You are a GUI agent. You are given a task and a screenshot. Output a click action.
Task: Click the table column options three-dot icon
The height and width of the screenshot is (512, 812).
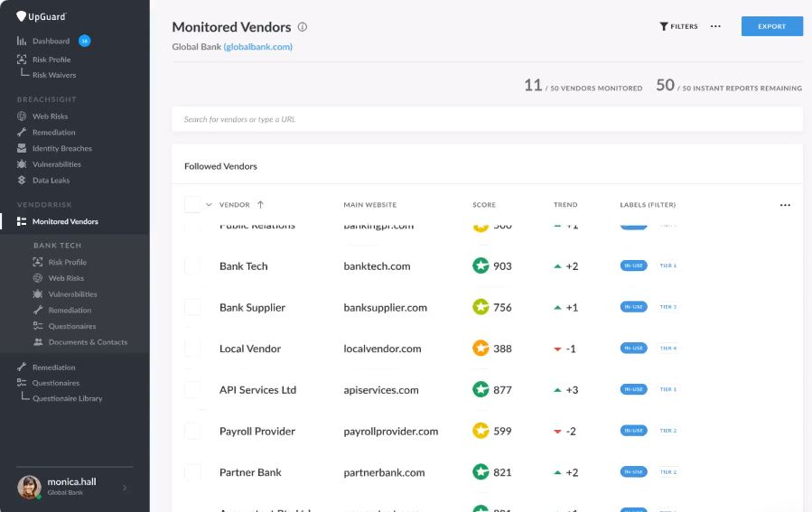(x=785, y=205)
